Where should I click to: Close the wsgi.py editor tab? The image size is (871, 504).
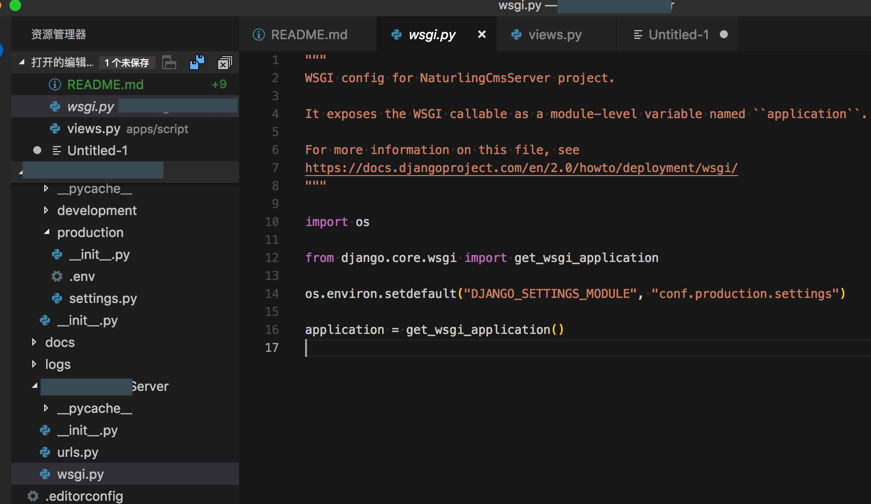pos(481,35)
